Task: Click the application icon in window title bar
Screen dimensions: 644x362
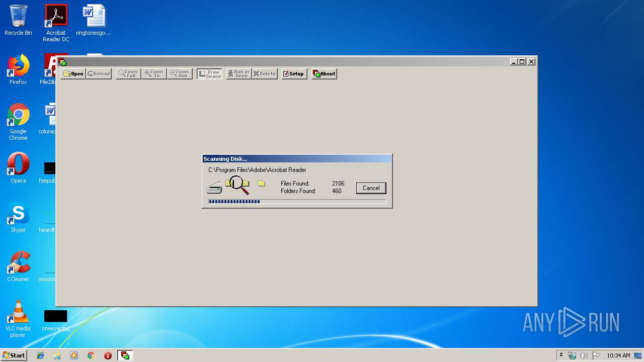Action: coord(62,62)
